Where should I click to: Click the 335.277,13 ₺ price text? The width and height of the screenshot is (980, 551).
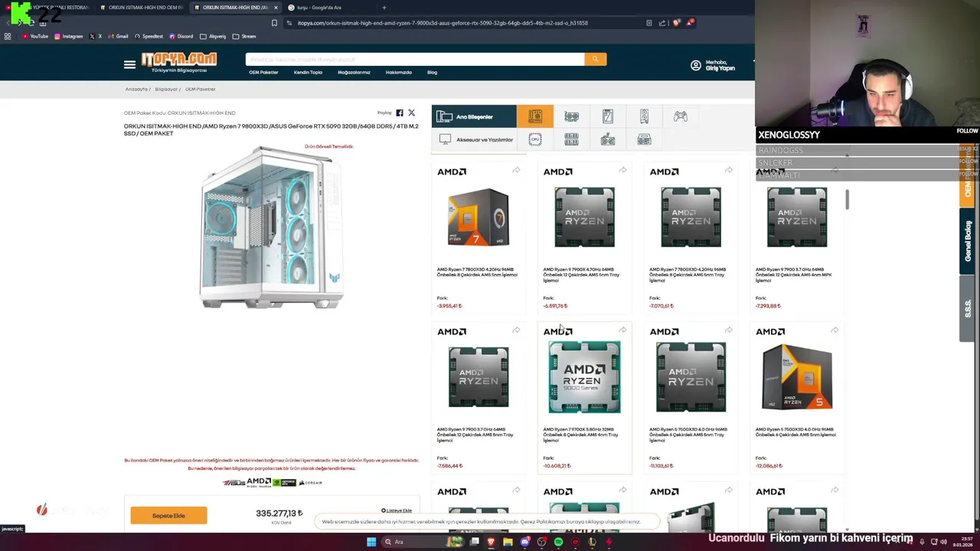point(279,514)
